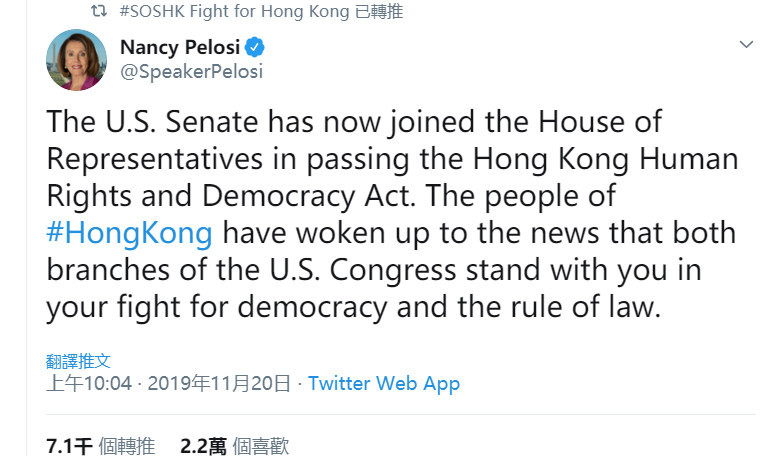Screen dimensions: 771x456
Task: Click the words "Hong Kong Human" in tweet
Action: click(x=620, y=159)
